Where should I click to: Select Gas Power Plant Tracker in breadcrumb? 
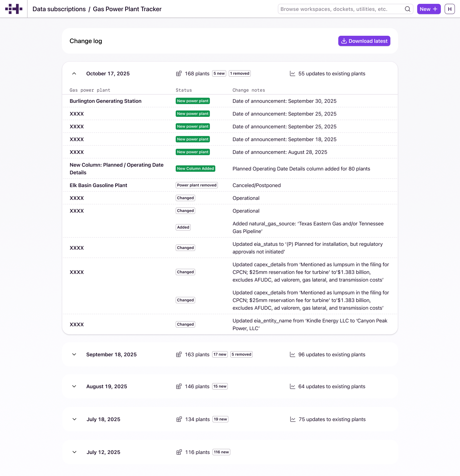tap(127, 9)
